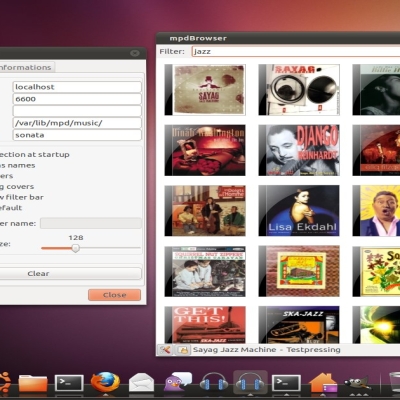Click the Close button in settings dialog
Viewport: 400px width, 400px height.
coord(114,295)
